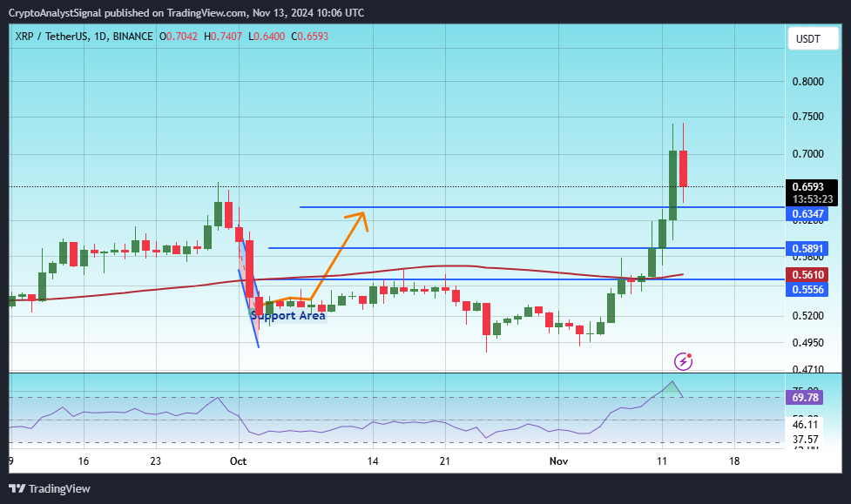Viewport: 851px width, 504px height.
Task: Click the '21' date axis label
Action: coord(445,461)
